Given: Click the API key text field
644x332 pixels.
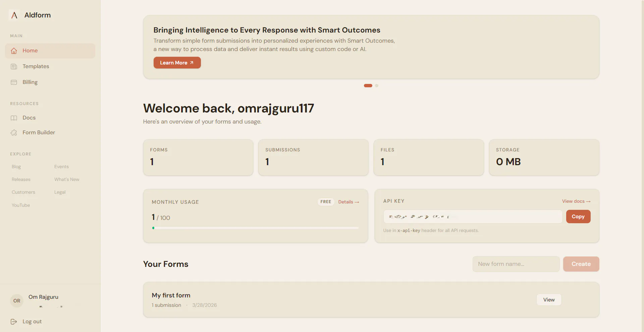Looking at the screenshot, I should [473, 217].
